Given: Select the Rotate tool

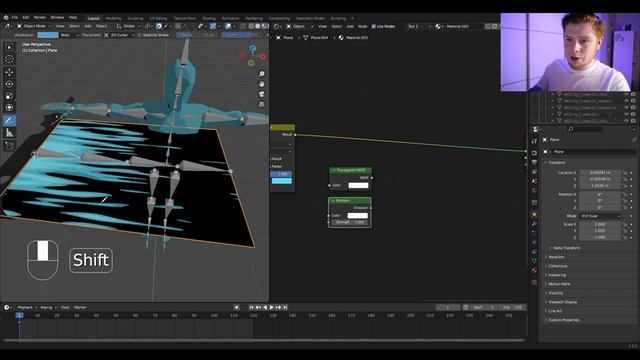Looking at the screenshot, I should [9, 84].
